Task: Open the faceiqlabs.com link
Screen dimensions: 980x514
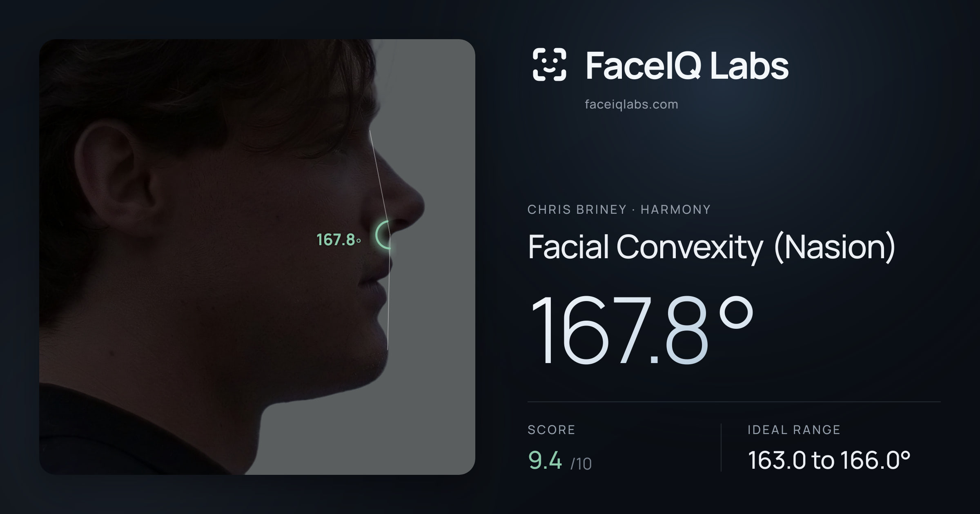Action: tap(631, 104)
